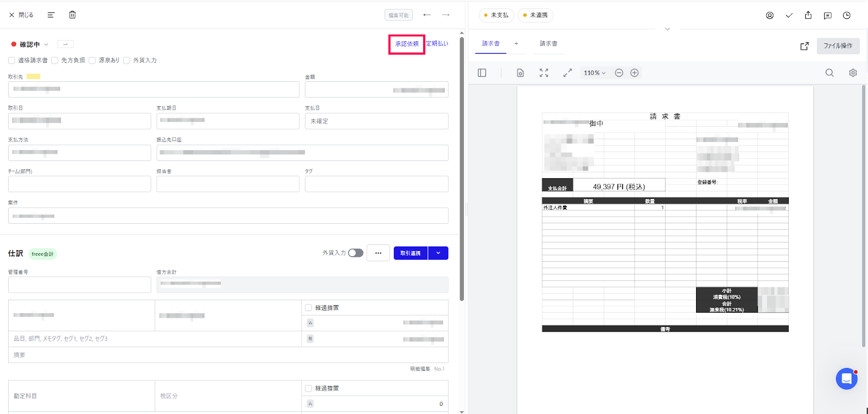Open the チーム(部門) field

pos(80,184)
